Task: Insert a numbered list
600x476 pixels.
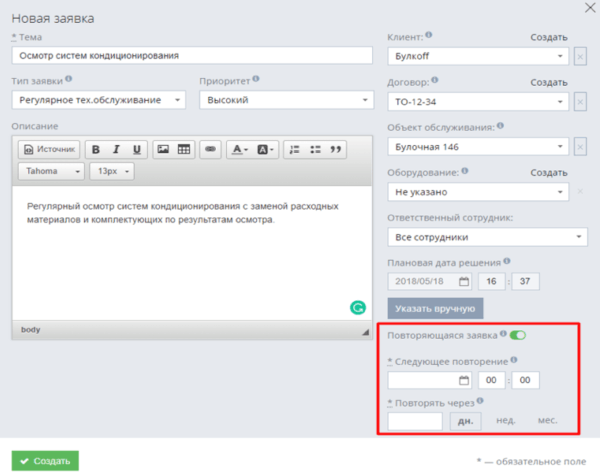Action: point(294,150)
